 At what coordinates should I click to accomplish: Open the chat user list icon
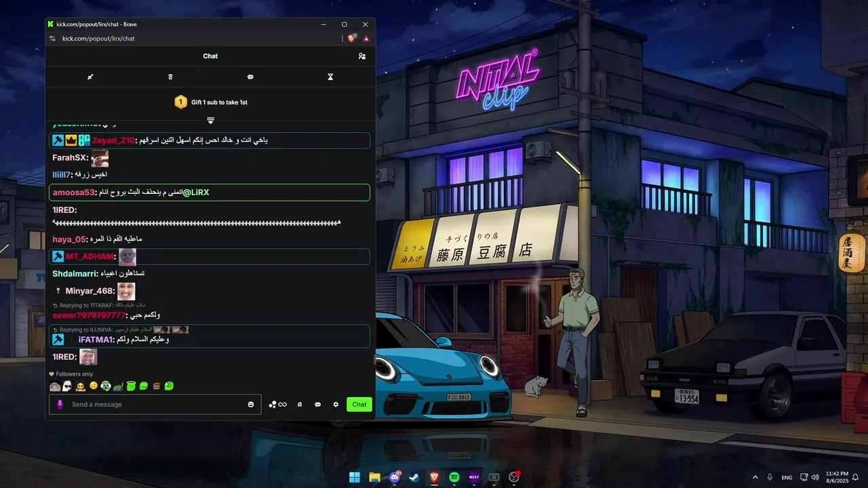[x=361, y=56]
